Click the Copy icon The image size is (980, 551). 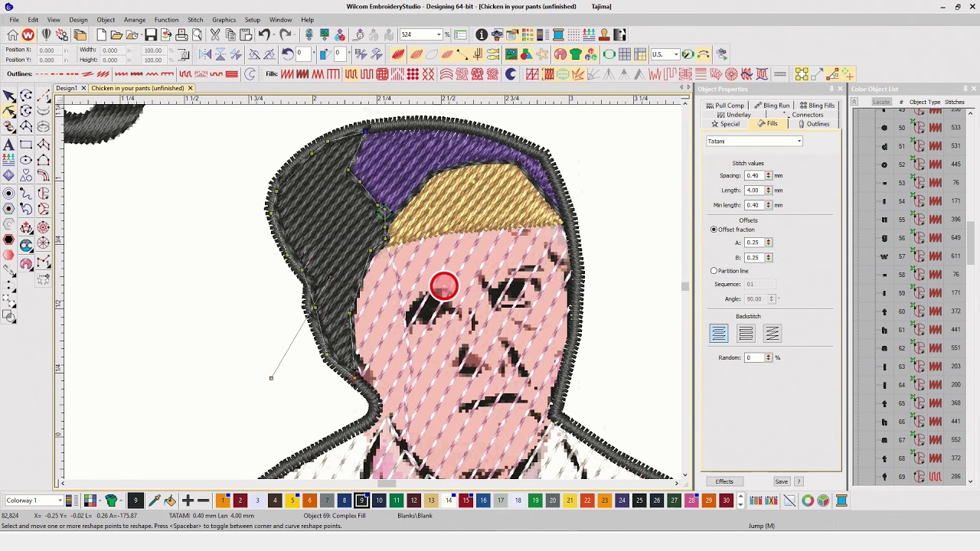tap(230, 34)
